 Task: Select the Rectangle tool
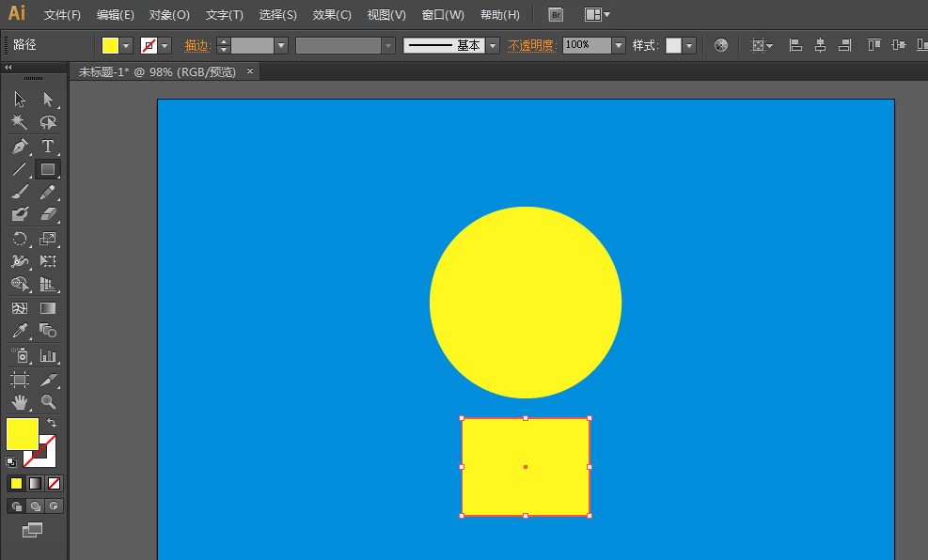[48, 169]
